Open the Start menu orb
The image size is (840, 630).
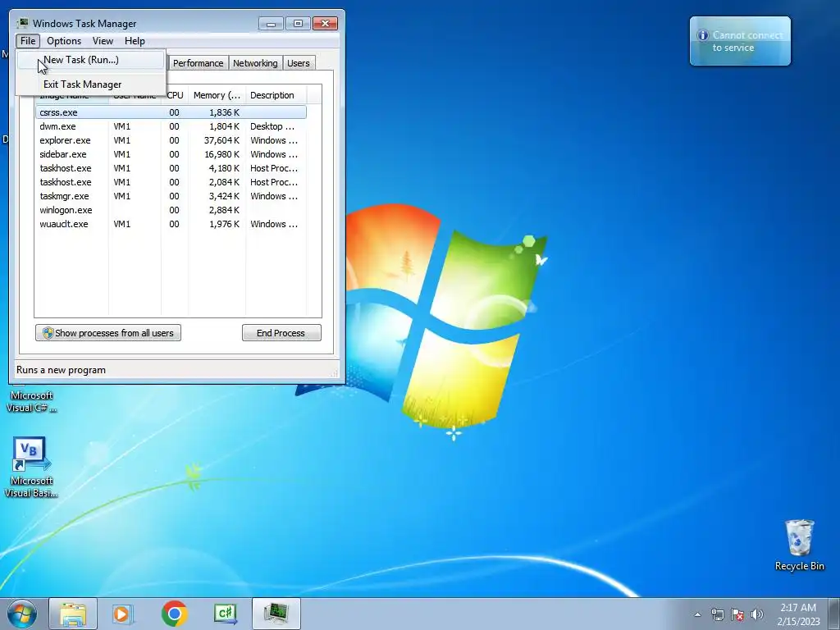pyautogui.click(x=21, y=614)
